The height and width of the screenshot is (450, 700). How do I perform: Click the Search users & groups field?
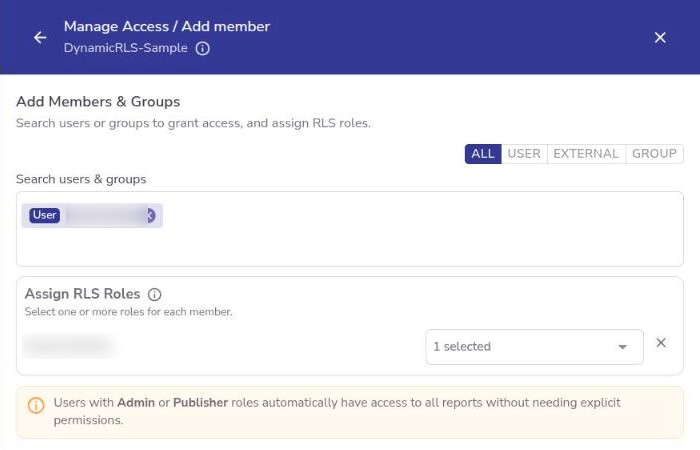[x=350, y=229]
